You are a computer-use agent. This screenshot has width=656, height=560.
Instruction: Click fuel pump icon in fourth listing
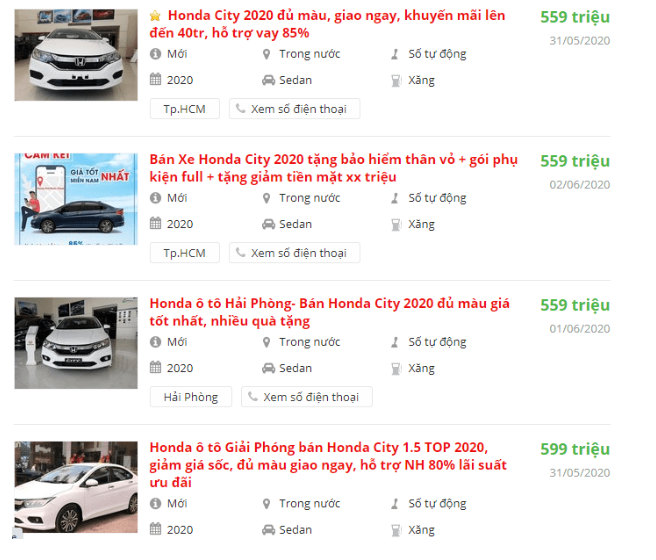pyautogui.click(x=396, y=530)
